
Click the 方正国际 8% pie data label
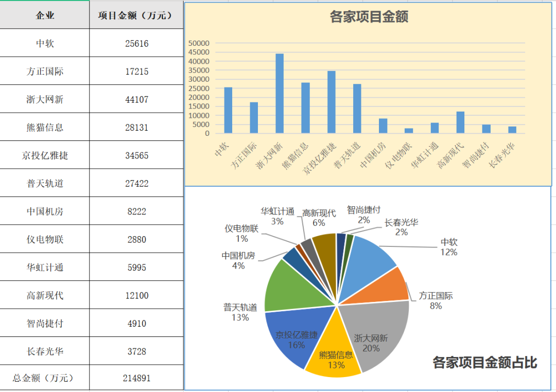pos(436,301)
